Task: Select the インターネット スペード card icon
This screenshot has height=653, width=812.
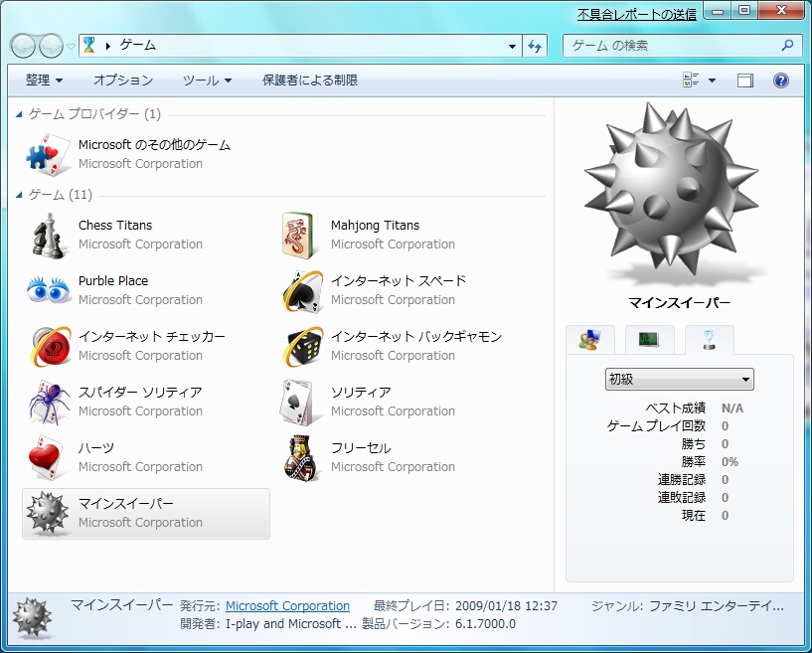Action: tap(303, 291)
